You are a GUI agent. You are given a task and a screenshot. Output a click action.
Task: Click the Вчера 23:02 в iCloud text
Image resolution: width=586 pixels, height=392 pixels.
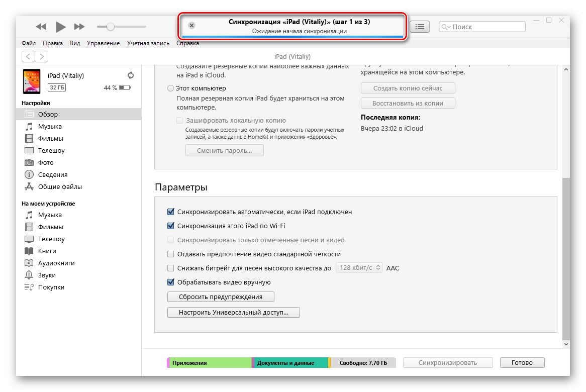coord(392,129)
